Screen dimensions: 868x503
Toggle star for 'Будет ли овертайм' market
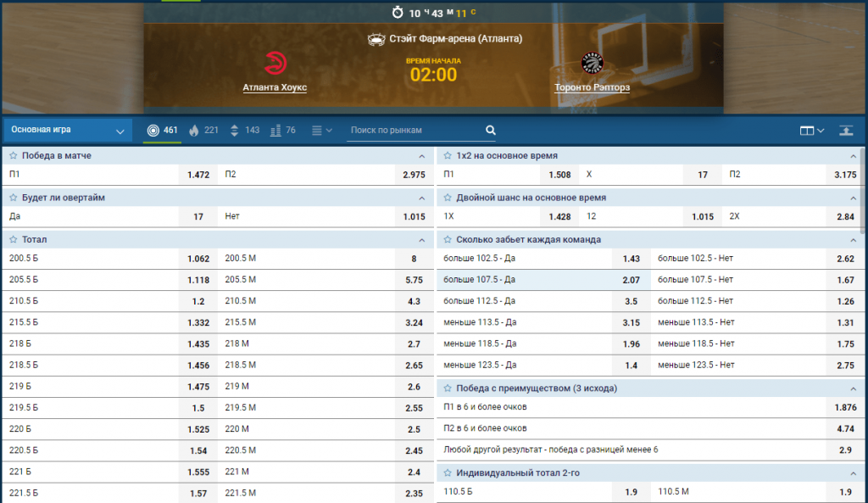coord(14,198)
